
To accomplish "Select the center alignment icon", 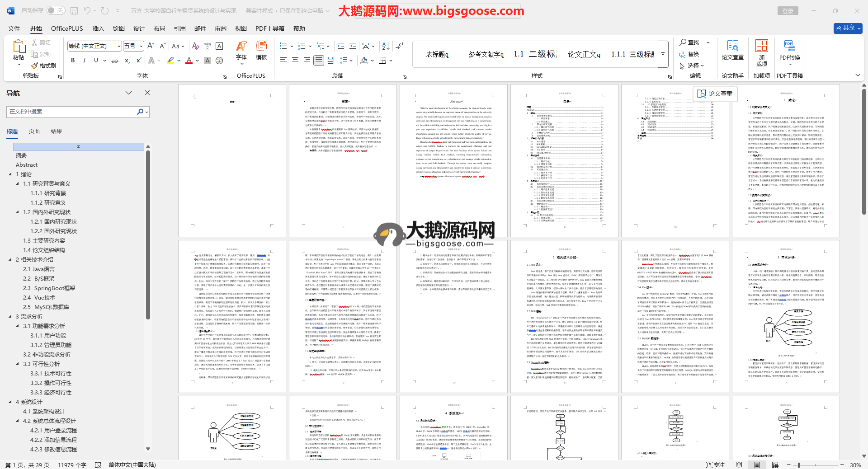I will click(295, 61).
